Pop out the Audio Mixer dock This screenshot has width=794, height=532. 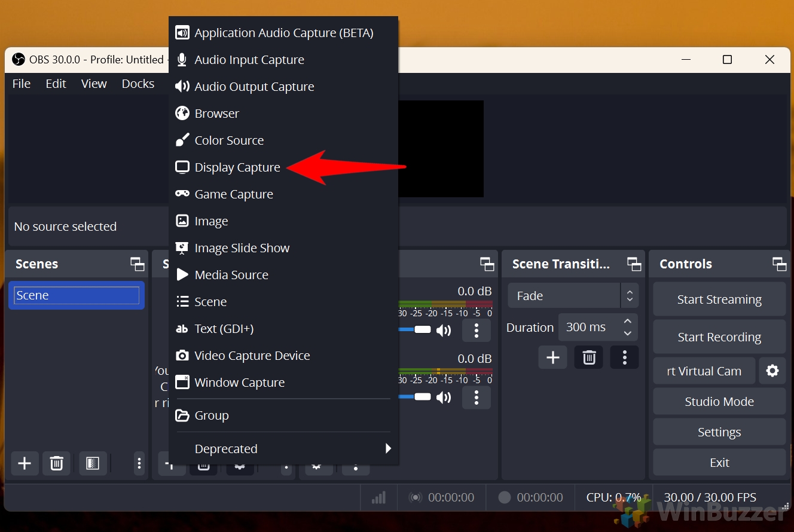click(487, 264)
